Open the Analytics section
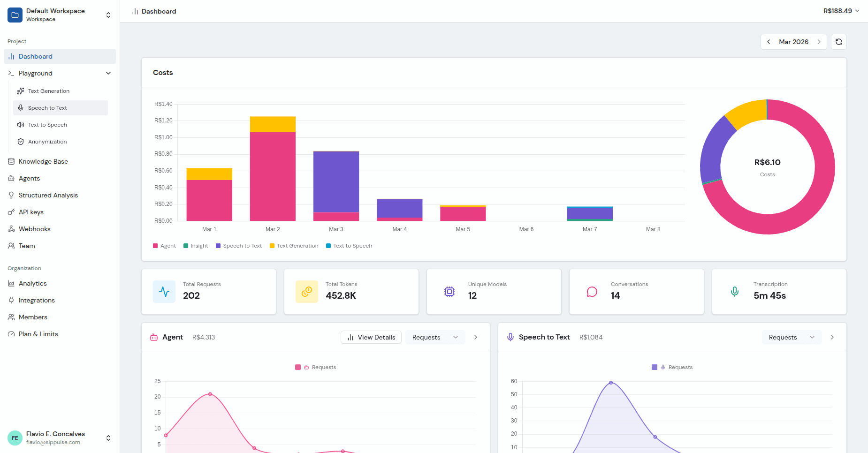Image resolution: width=868 pixels, height=453 pixels. [x=60, y=283]
